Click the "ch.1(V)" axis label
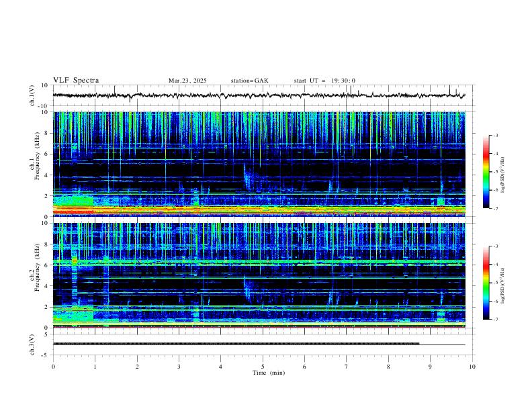Viewport: 532px width, 411px height. [x=32, y=95]
